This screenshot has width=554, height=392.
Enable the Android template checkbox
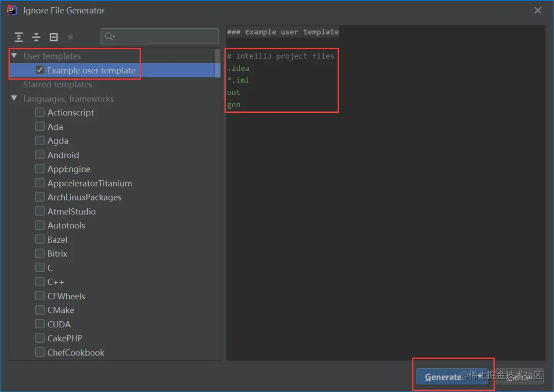[39, 155]
